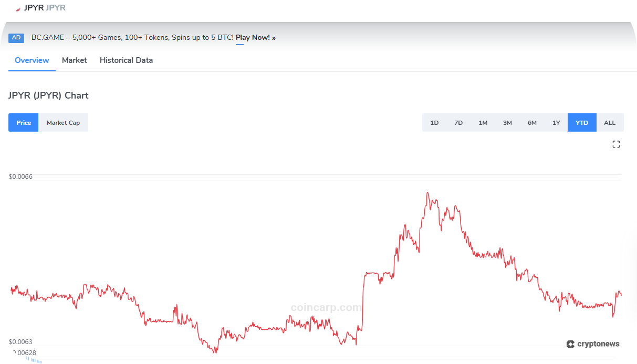Select the YTD time range

582,123
